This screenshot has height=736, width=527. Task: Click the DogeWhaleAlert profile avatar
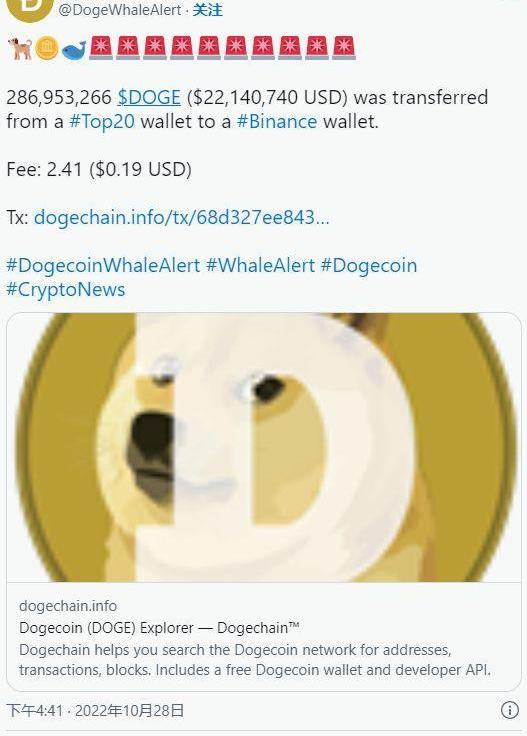point(31,9)
